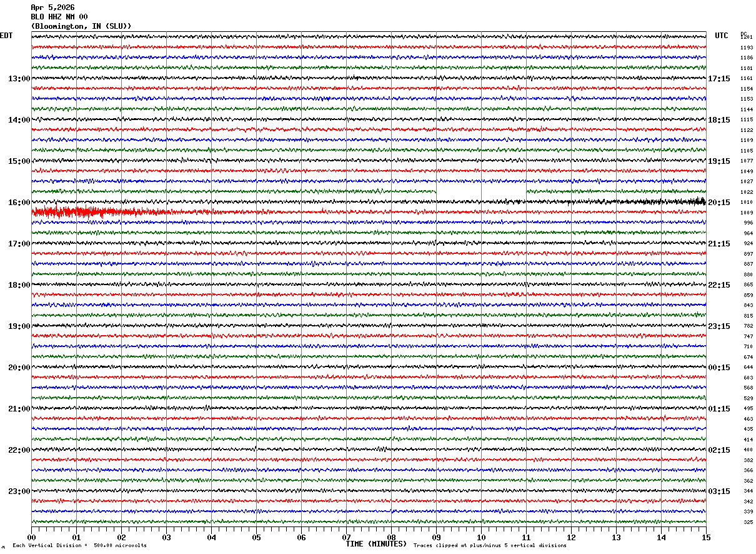756x554 pixels.
Task: Click the "19:00" EDT hour label
Action: click(19, 326)
